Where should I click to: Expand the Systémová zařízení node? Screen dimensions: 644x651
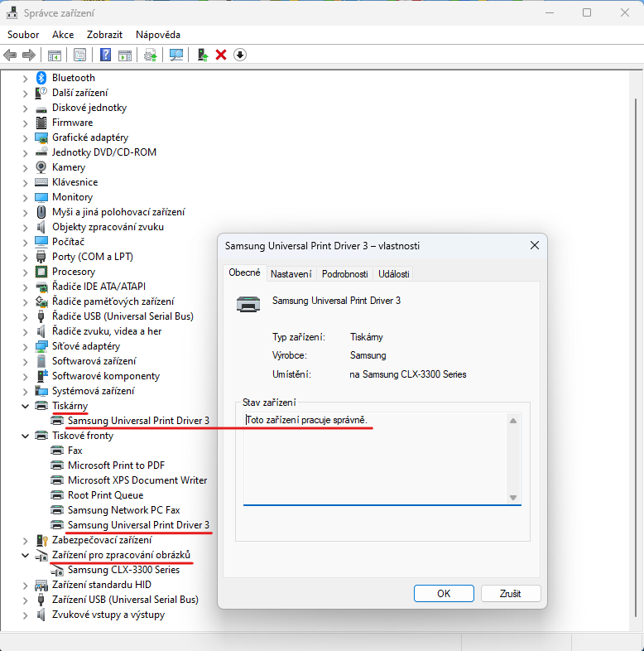click(25, 392)
